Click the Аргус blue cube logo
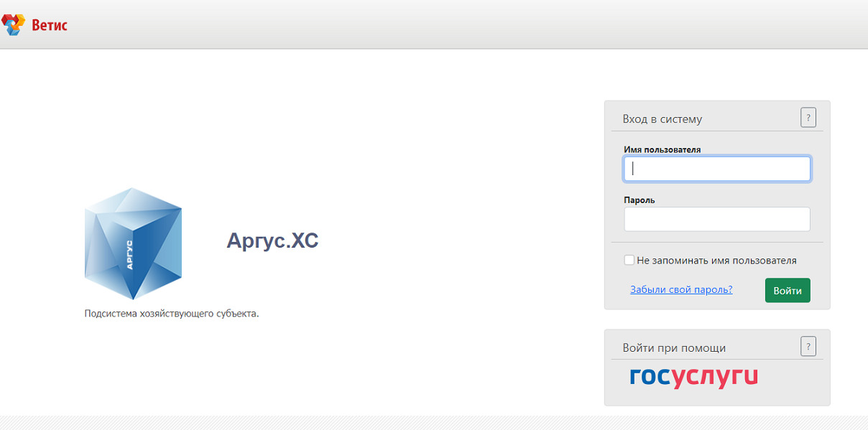This screenshot has width=868, height=430. click(133, 243)
